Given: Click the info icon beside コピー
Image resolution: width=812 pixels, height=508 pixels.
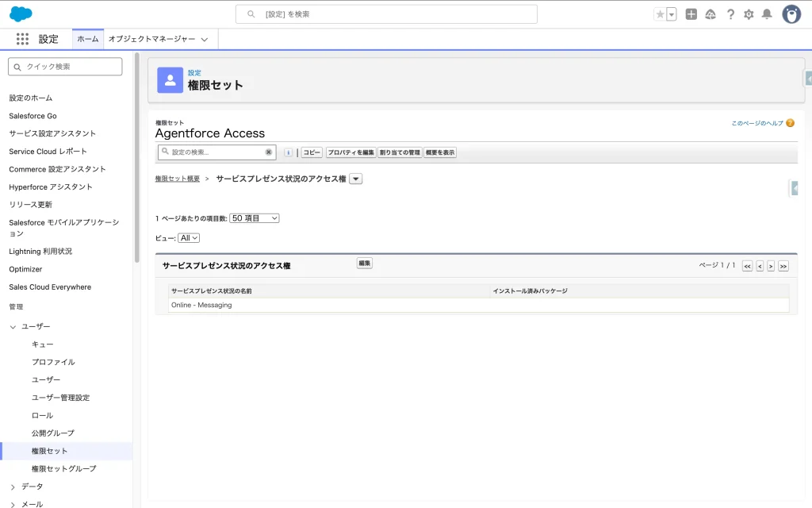Looking at the screenshot, I should pyautogui.click(x=288, y=152).
